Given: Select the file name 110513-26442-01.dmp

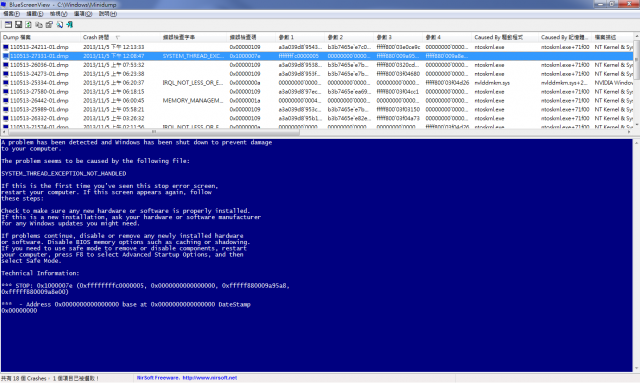Looking at the screenshot, I should tap(39, 100).
